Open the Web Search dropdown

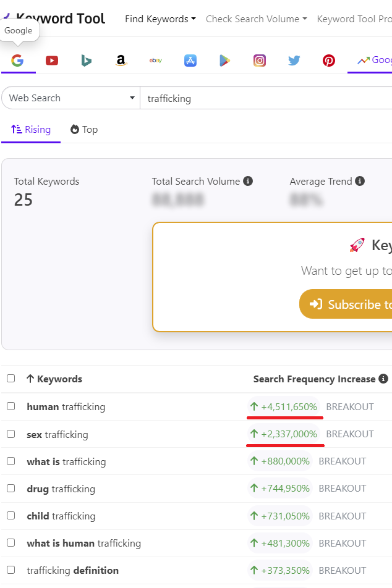71,98
